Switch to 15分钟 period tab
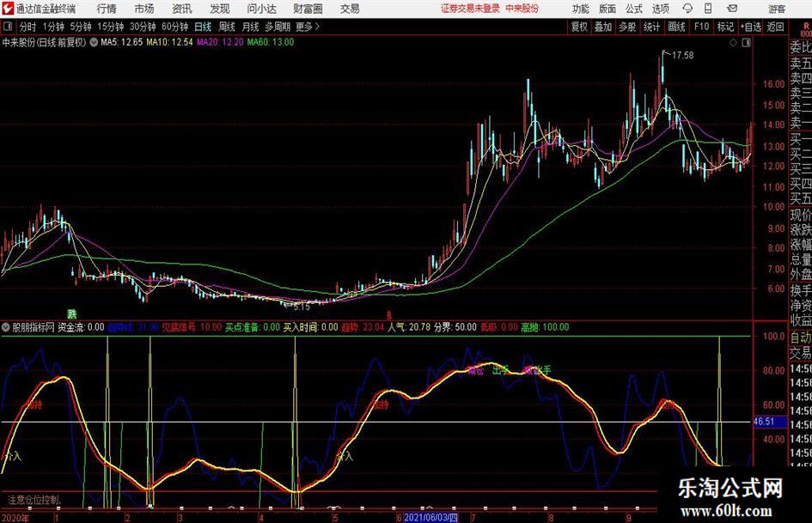The image size is (812, 523). pos(111,27)
